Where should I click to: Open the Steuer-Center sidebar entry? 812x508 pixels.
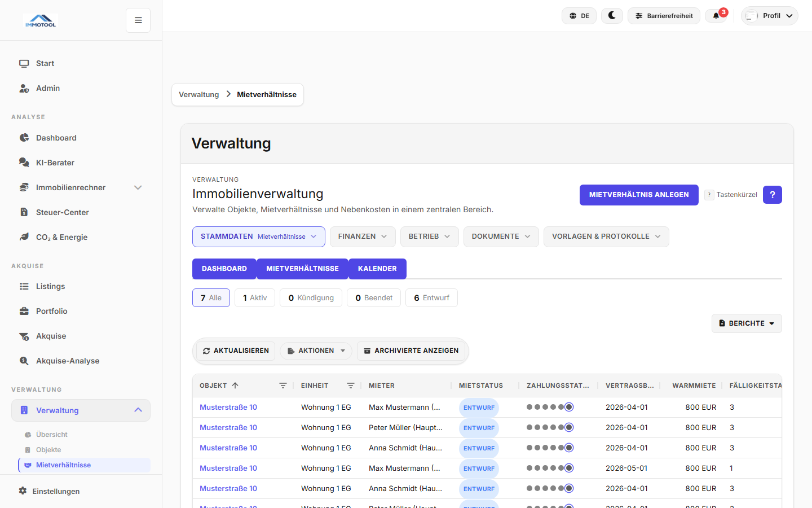62,212
